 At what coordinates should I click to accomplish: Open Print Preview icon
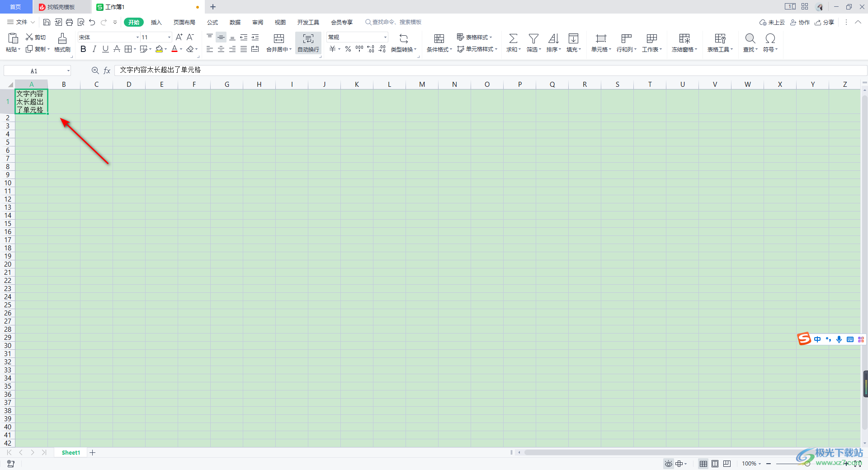[81, 22]
